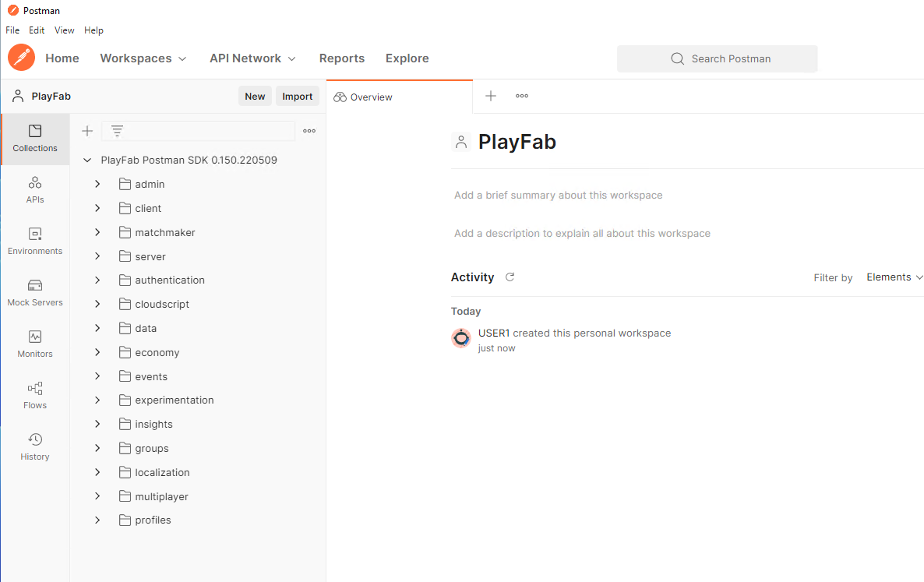Expand the client folder
The width and height of the screenshot is (924, 582).
click(97, 208)
